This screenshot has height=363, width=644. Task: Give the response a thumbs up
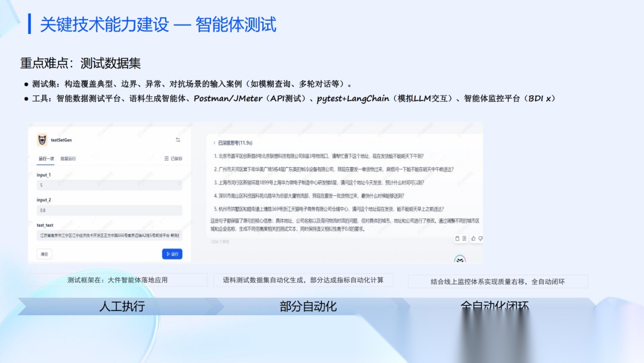[473, 238]
